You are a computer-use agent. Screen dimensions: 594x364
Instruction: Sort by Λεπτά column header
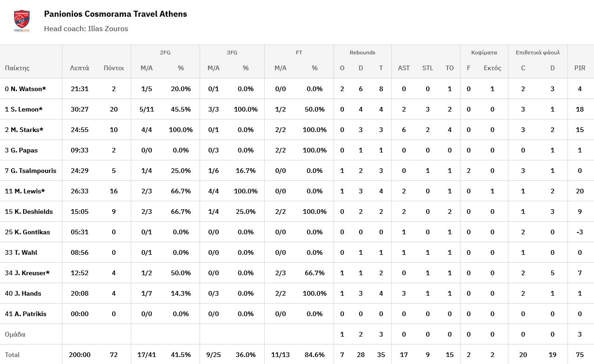click(80, 68)
